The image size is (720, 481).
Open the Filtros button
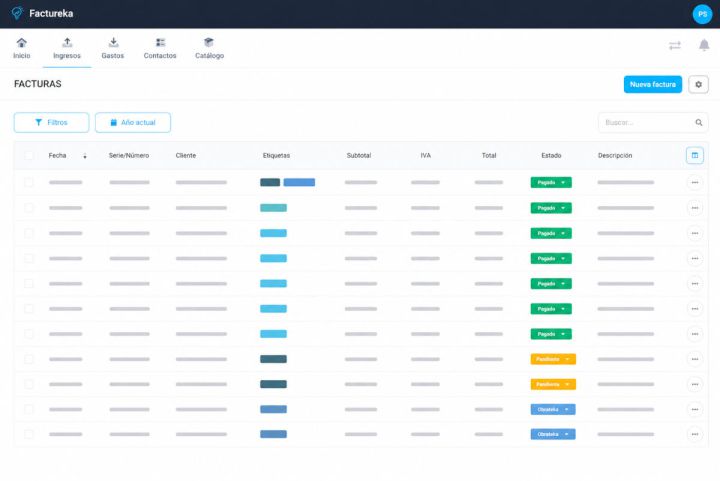point(51,123)
